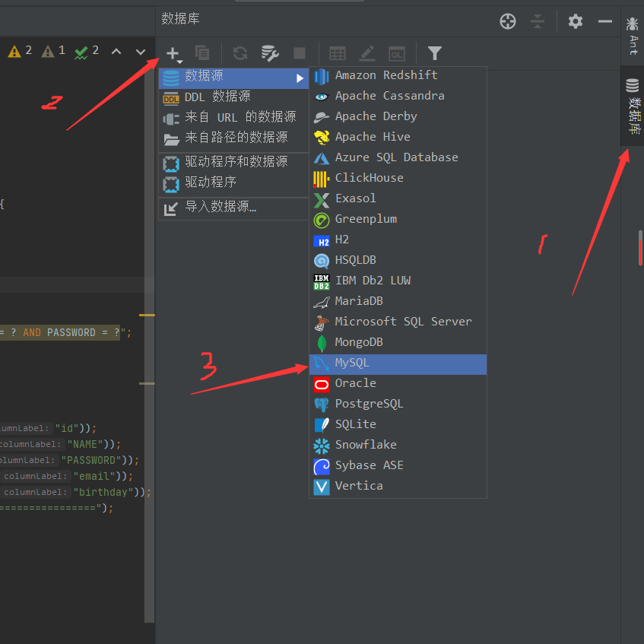Click the "birthday" string in code
The width and height of the screenshot is (644, 644).
click(x=103, y=493)
